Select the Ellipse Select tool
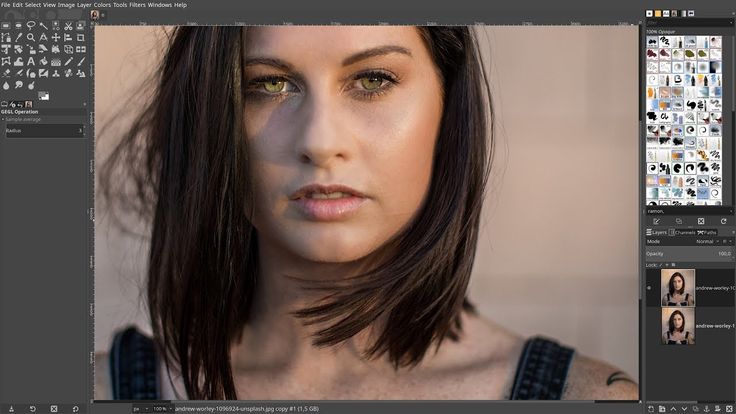Image resolution: width=736 pixels, height=414 pixels. point(18,26)
